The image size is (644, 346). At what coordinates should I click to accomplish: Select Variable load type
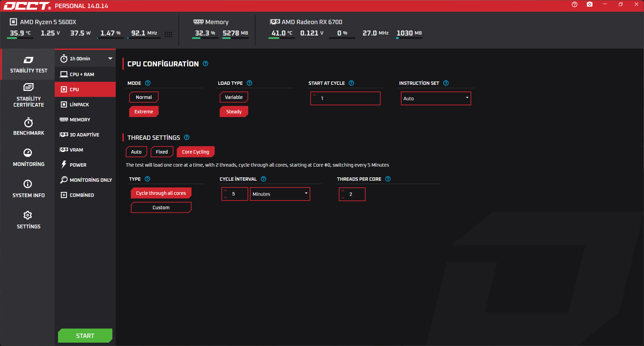coord(234,97)
